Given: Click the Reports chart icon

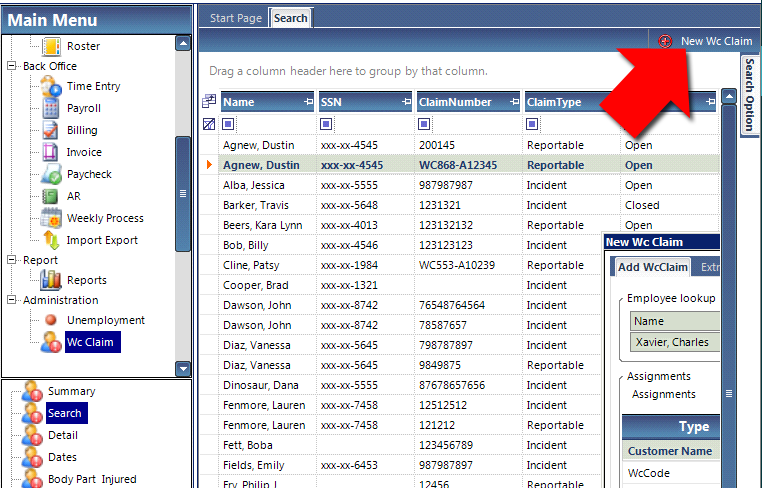Looking at the screenshot, I should coord(51,280).
